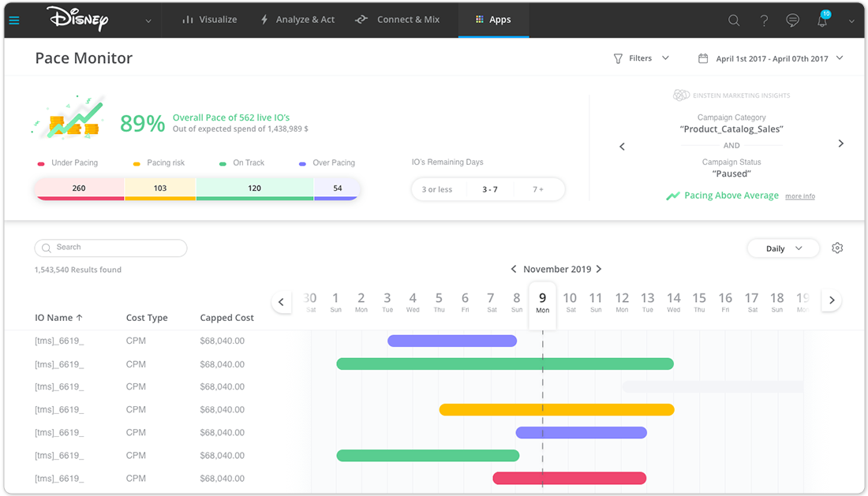Viewport: 868px width, 496px height.
Task: Click the red Under Pacing segment showing 260
Action: [79, 188]
